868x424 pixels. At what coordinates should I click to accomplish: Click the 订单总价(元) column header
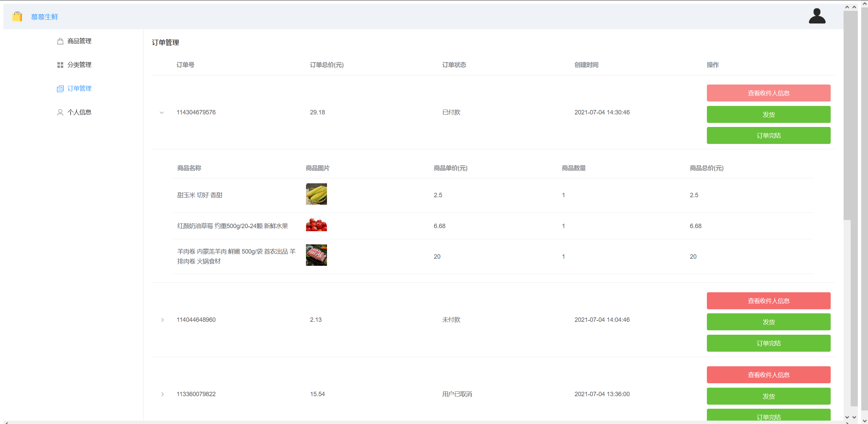point(327,65)
